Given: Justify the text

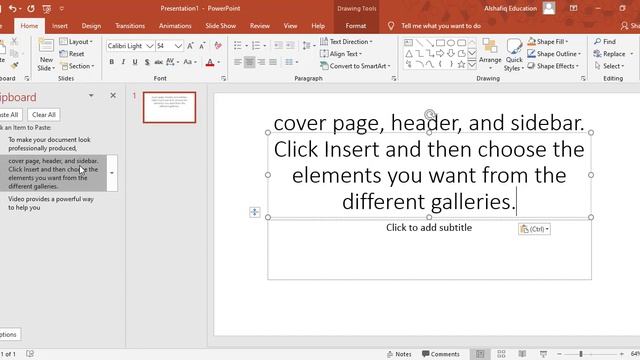Looking at the screenshot, I should pyautogui.click(x=273, y=62).
